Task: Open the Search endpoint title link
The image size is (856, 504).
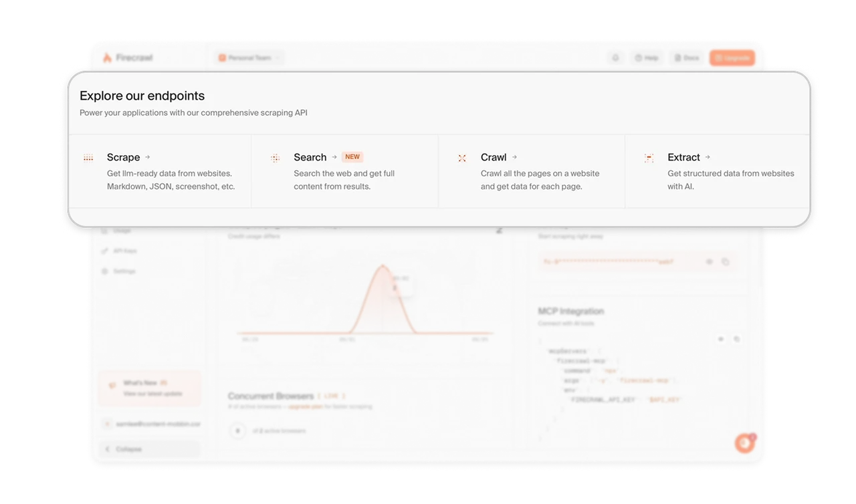Action: click(x=310, y=157)
